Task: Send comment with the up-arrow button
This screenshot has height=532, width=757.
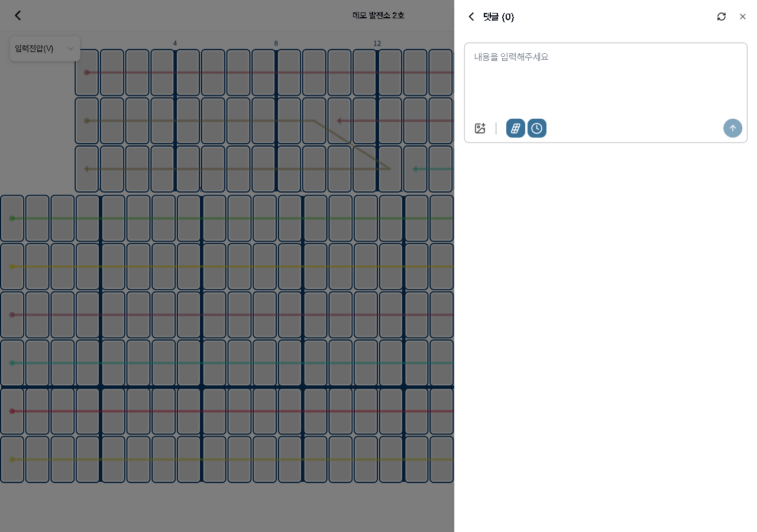Action: pos(732,128)
